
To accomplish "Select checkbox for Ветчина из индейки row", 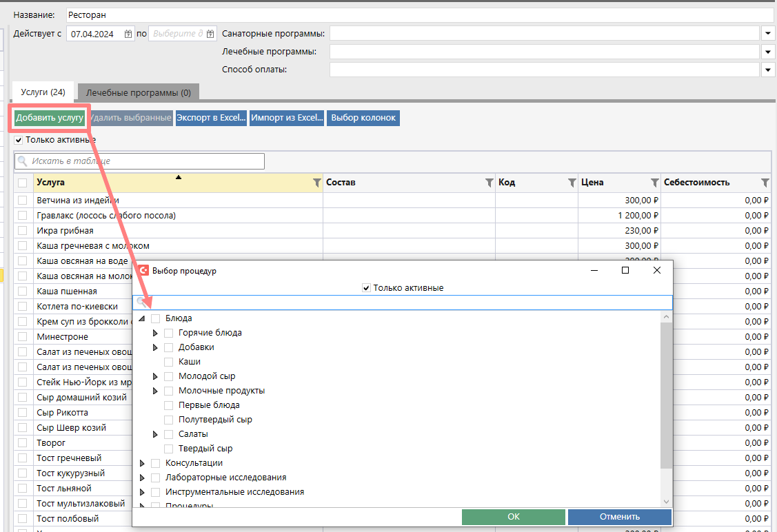I will click(23, 201).
